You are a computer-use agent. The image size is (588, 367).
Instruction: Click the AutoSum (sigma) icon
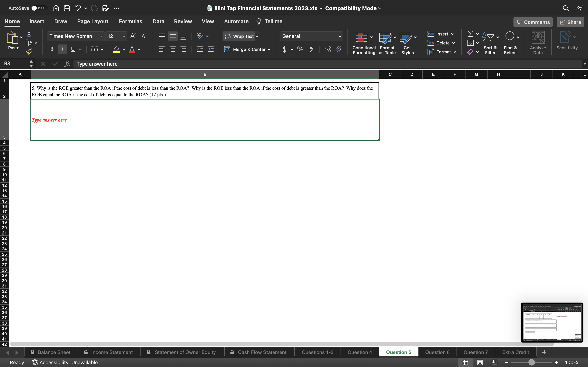(470, 34)
